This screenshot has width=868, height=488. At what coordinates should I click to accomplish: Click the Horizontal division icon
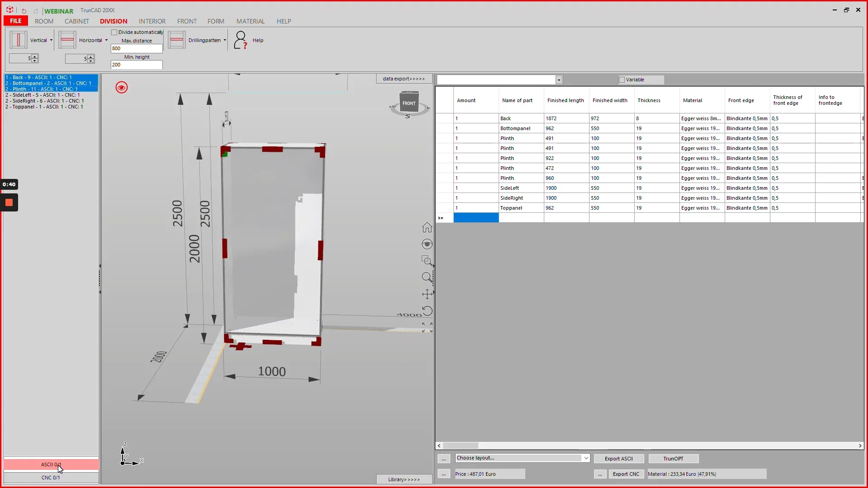point(67,40)
